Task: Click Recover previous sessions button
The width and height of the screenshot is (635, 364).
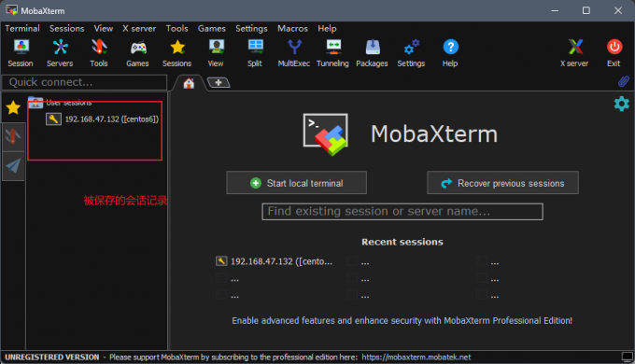Action: [502, 183]
